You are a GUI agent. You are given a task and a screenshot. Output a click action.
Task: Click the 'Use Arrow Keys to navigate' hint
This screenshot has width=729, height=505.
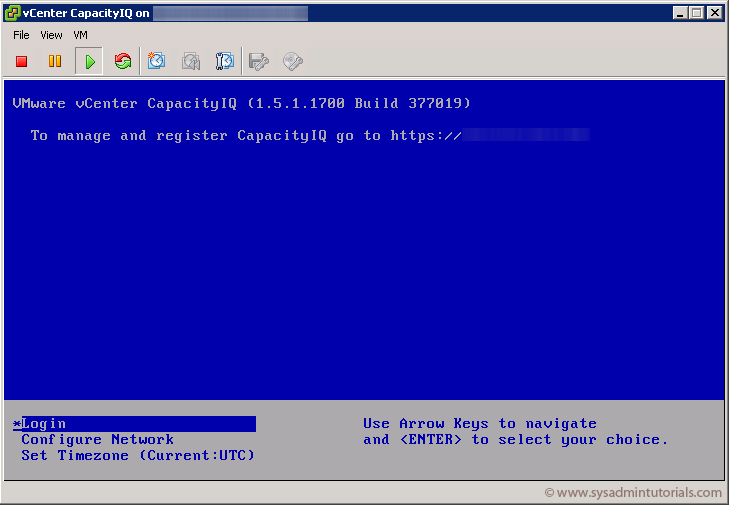480,424
